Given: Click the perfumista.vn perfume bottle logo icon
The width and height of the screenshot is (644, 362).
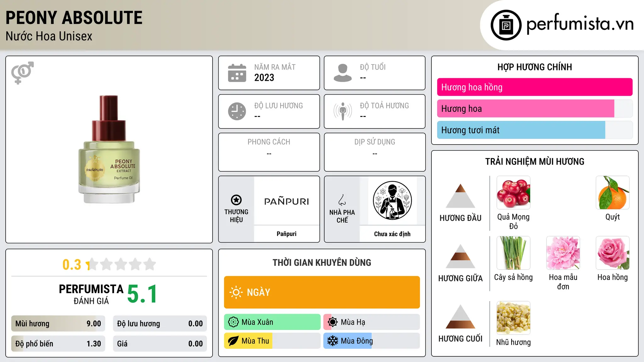Looking at the screenshot, I should [506, 25].
